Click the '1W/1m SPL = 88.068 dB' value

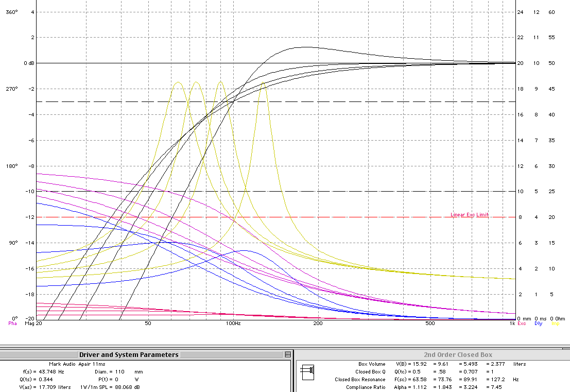(110, 387)
